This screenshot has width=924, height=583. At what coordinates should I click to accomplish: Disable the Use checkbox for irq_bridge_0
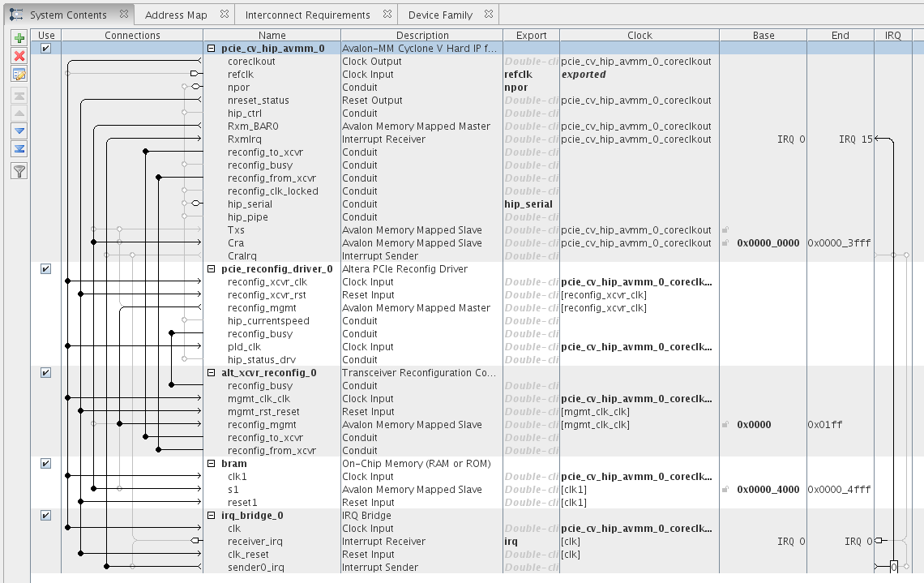point(46,516)
